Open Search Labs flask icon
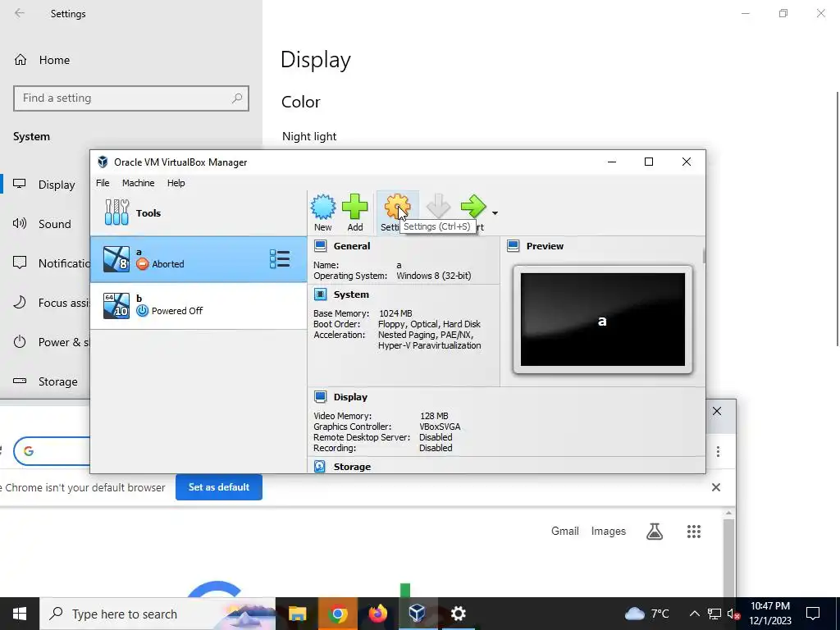 (x=655, y=532)
